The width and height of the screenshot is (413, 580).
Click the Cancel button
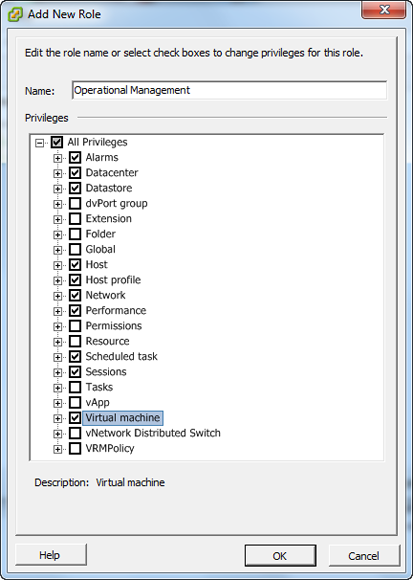pos(364,556)
